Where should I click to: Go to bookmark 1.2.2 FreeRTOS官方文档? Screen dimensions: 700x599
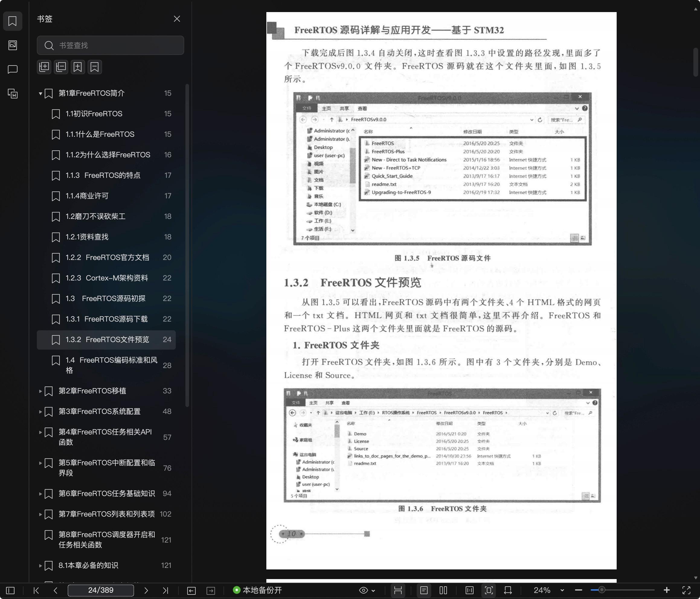pos(106,258)
